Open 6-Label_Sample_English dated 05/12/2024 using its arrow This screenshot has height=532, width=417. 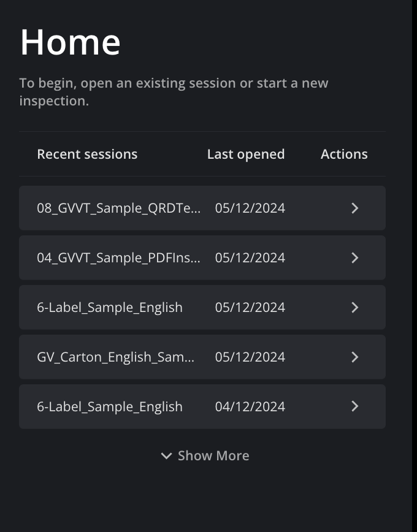click(x=355, y=307)
